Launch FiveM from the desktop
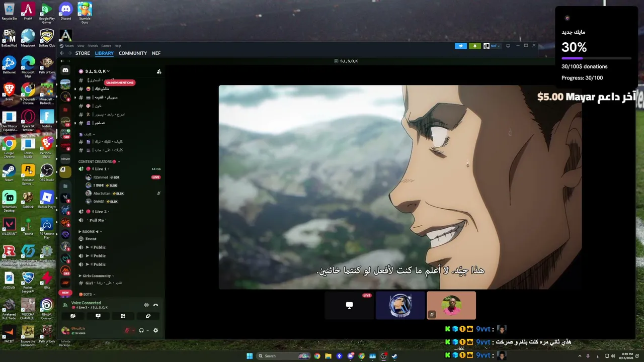This screenshot has width=644, height=362. tap(28, 12)
